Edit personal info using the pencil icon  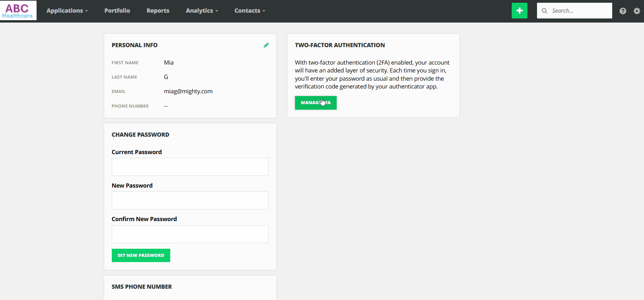click(266, 45)
